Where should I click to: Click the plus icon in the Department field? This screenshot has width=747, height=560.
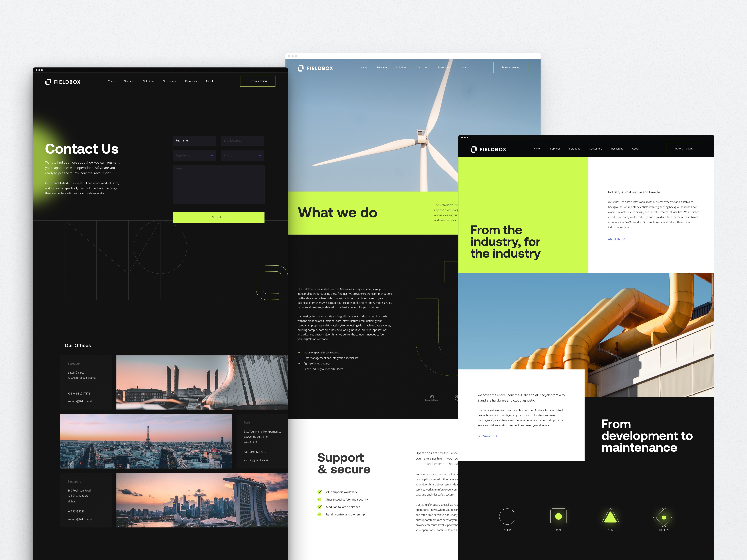click(212, 156)
